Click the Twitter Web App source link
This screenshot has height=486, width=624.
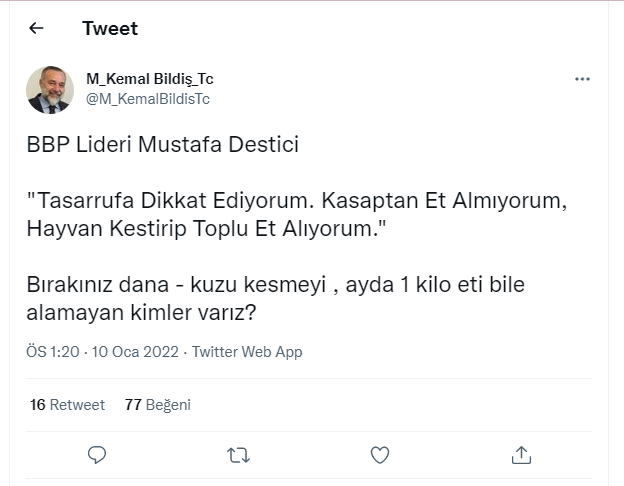pyautogui.click(x=247, y=352)
